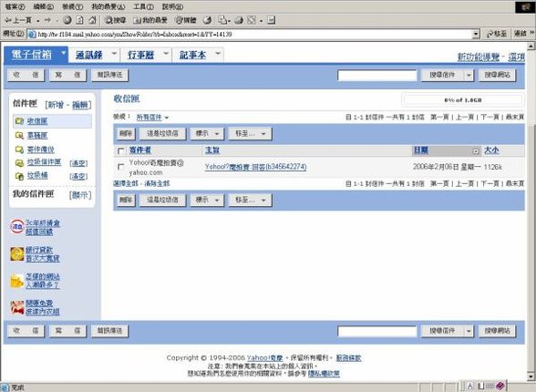Open the 我的最愛 (Favorites) menu
This screenshot has height=392, width=536.
pyautogui.click(x=108, y=6)
